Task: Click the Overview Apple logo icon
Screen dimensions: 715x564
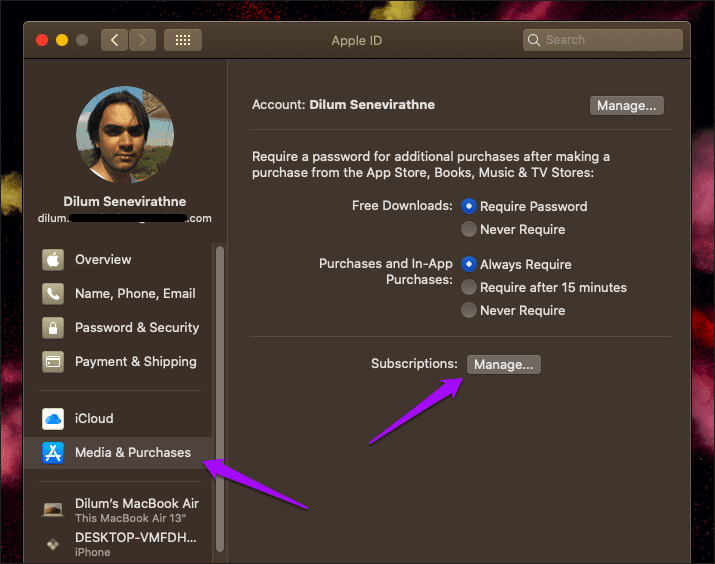Action: 53,260
